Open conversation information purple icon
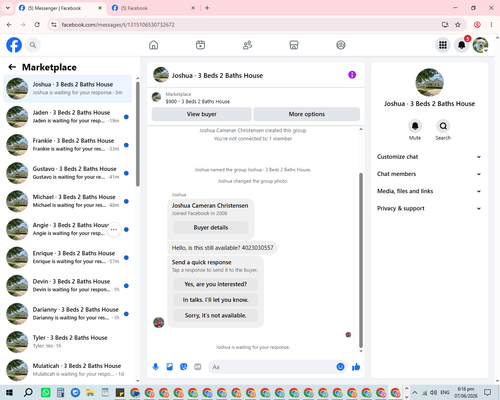Image resolution: width=500 pixels, height=400 pixels. pyautogui.click(x=352, y=75)
